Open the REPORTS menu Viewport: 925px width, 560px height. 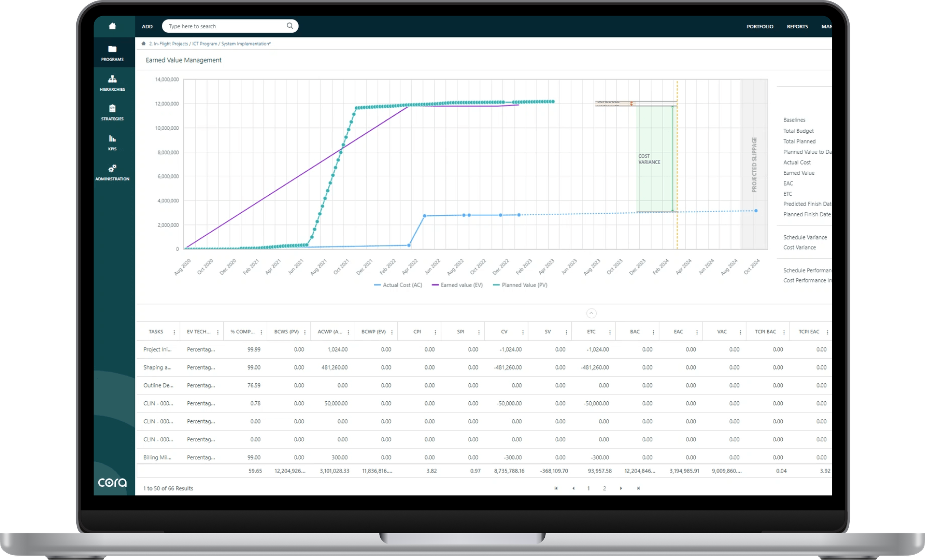797,26
